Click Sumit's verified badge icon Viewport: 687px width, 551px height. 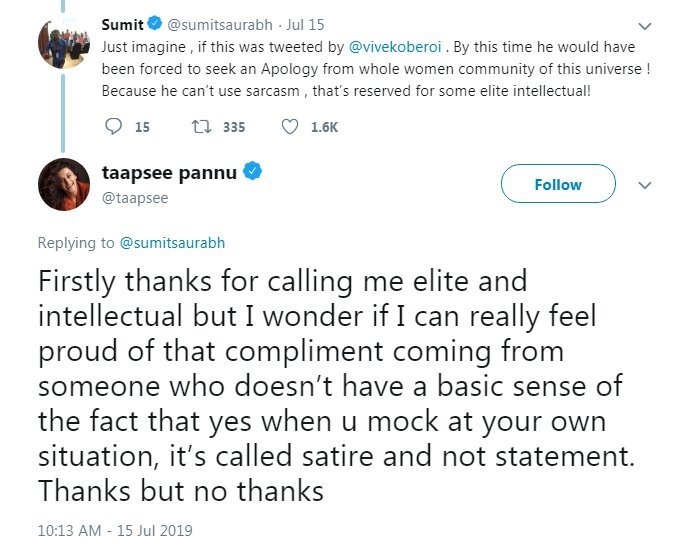coord(157,24)
